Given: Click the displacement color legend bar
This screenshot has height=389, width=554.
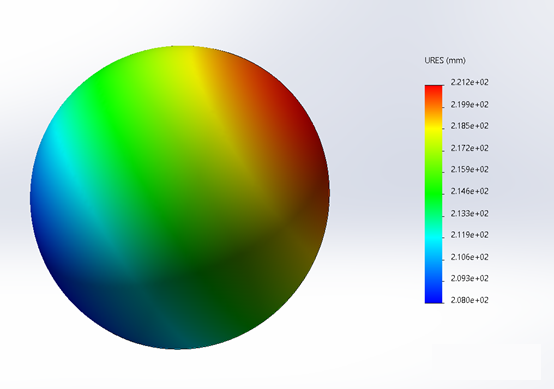Looking at the screenshot, I should [x=434, y=194].
